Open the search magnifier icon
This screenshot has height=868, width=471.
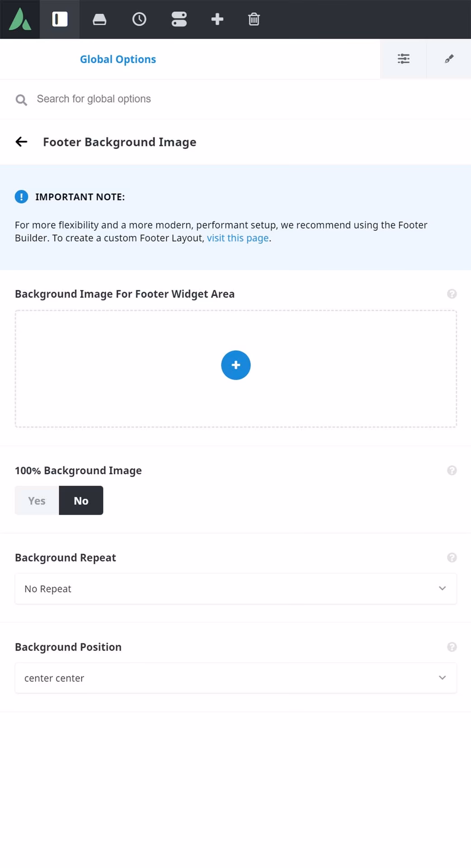tap(21, 99)
